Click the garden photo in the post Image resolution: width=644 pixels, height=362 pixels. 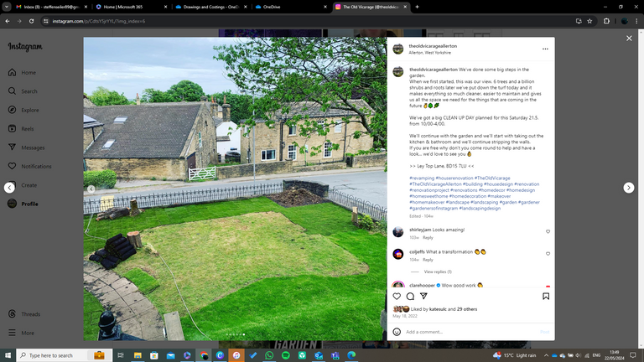[x=235, y=189]
